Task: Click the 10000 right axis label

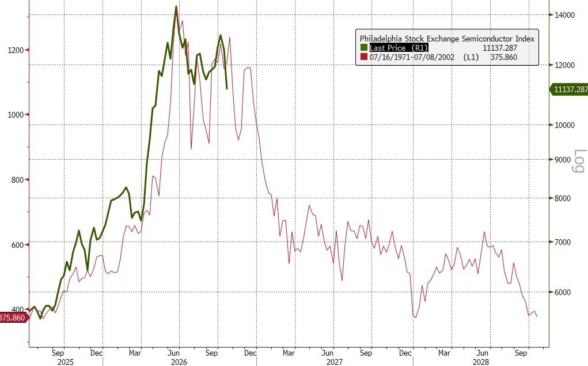Action: pyautogui.click(x=565, y=125)
